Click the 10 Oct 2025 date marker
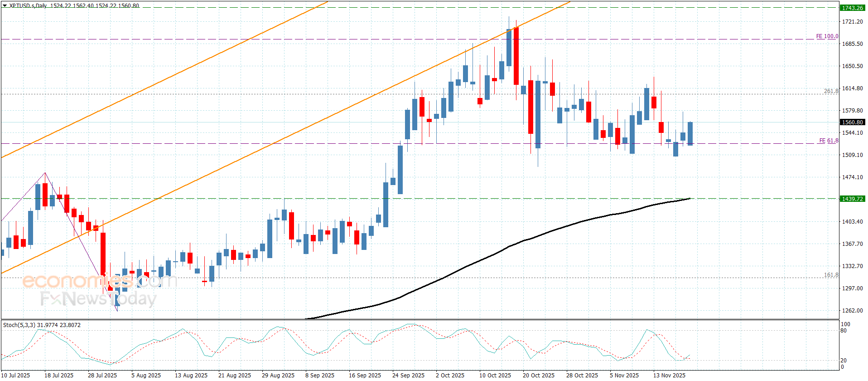This screenshot has width=868, height=381. click(x=495, y=375)
